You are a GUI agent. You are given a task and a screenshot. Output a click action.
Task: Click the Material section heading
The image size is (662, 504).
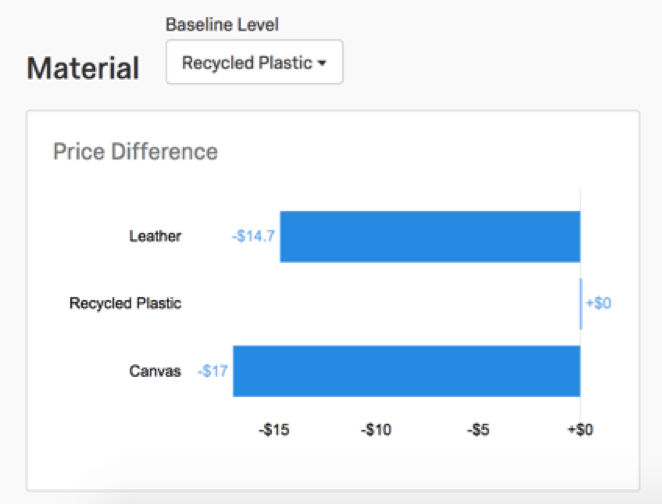[x=83, y=68]
